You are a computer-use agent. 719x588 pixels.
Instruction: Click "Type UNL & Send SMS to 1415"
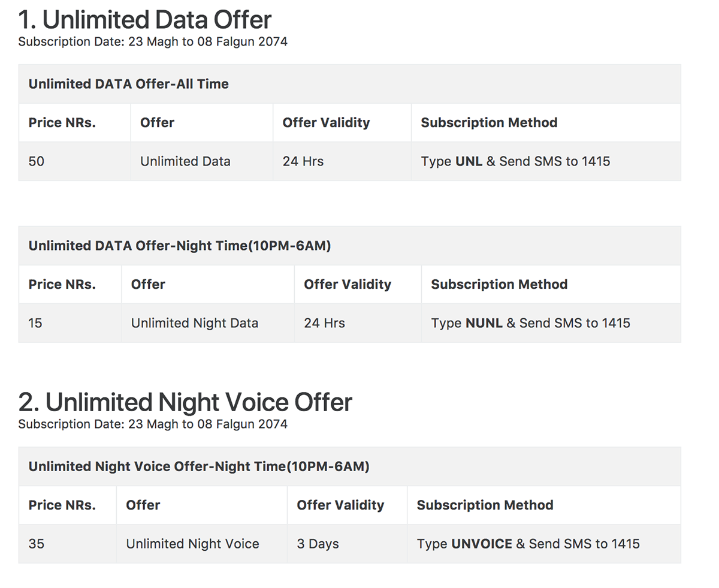[515, 161]
